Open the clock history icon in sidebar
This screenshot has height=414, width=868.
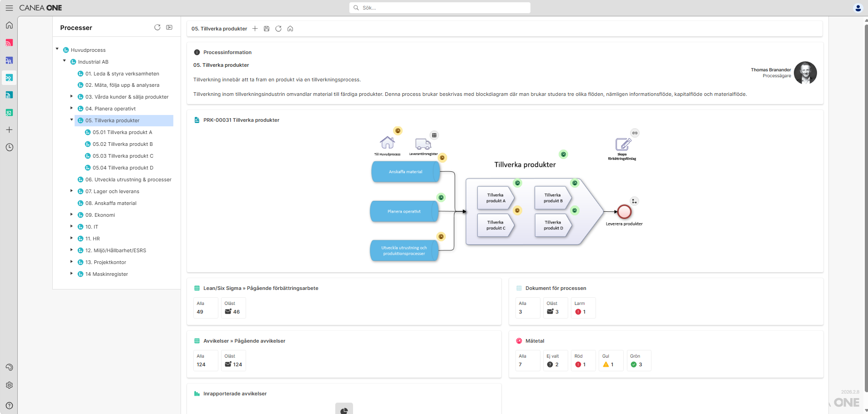coord(9,147)
